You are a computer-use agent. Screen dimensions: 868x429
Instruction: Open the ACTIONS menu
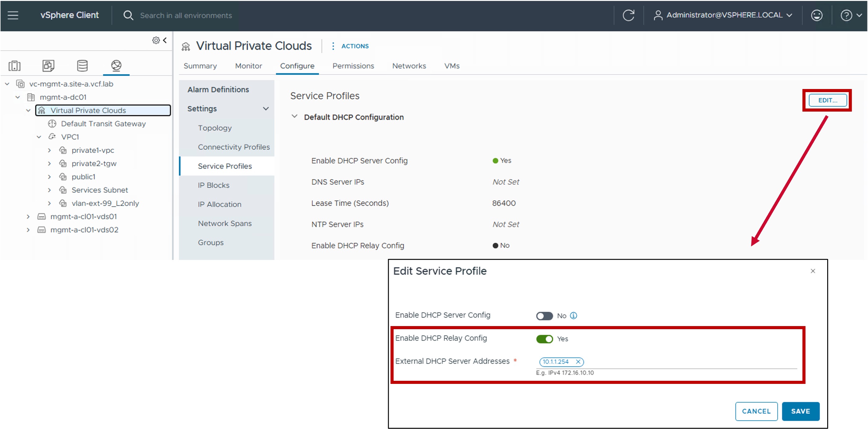350,46
